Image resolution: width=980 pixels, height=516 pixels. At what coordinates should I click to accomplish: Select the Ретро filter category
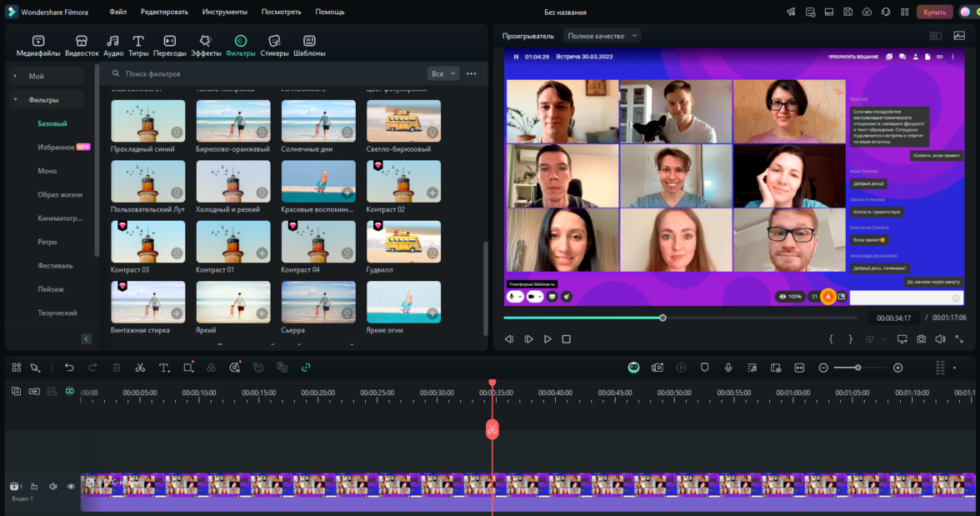(x=47, y=242)
